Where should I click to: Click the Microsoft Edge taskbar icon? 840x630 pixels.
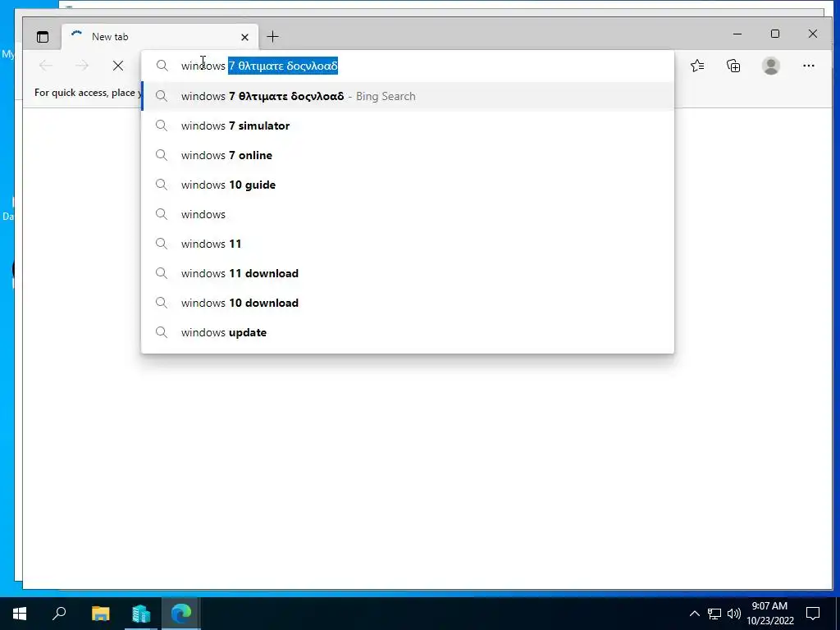click(x=181, y=614)
